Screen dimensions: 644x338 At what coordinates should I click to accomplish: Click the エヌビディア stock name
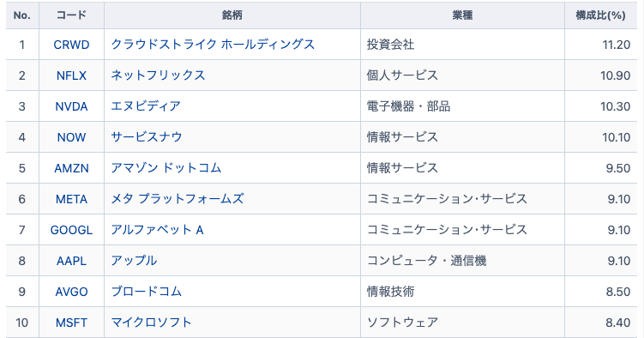(146, 106)
